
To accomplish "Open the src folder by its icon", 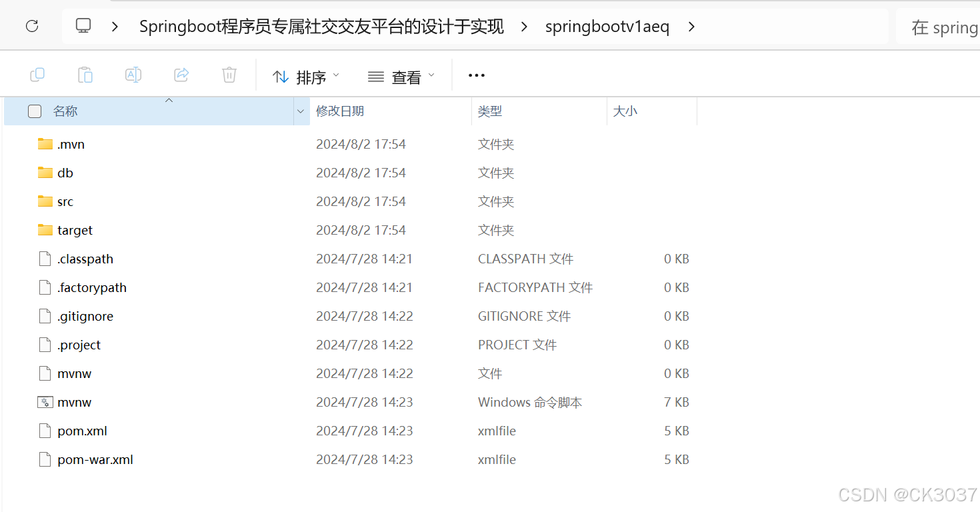I will pos(44,201).
